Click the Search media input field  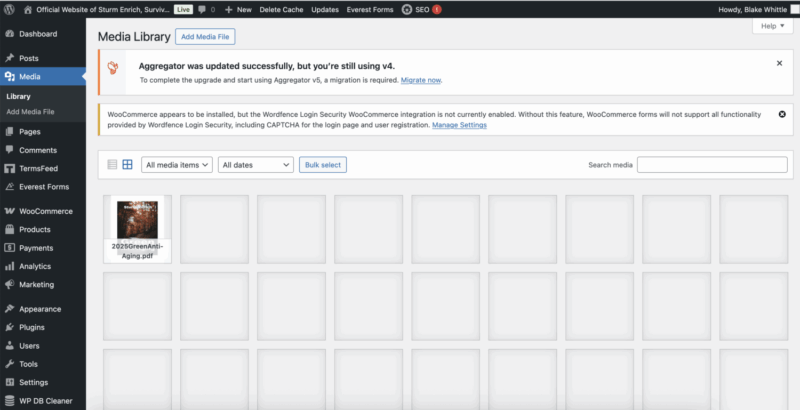[712, 164]
